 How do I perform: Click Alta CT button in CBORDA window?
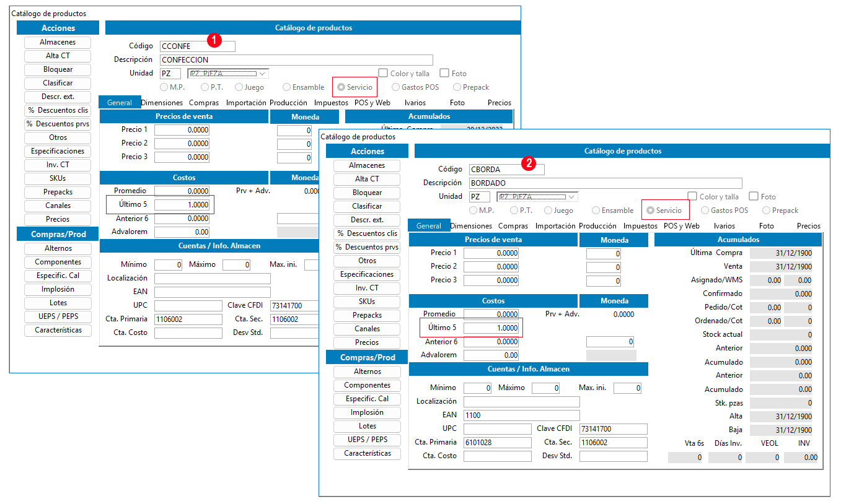coord(367,179)
